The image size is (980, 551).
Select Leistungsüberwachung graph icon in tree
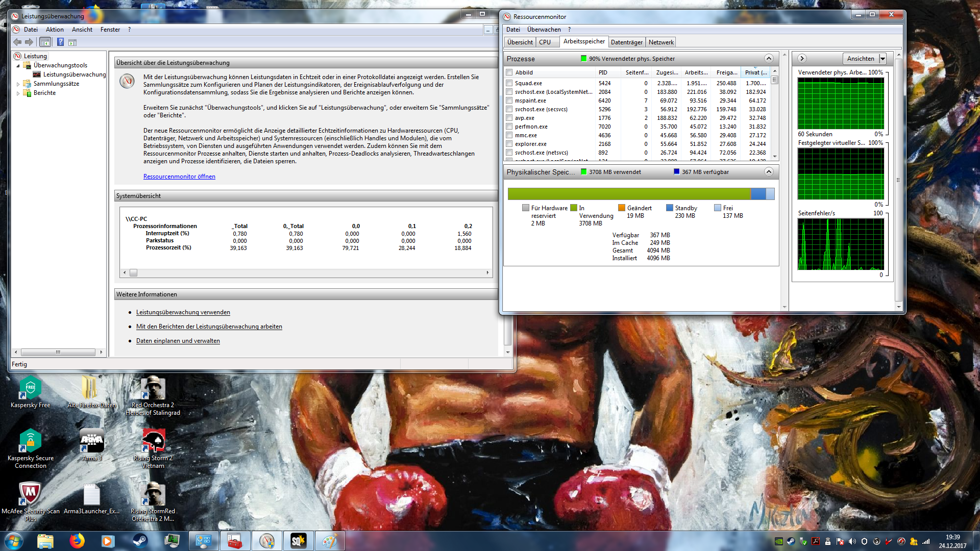point(37,74)
